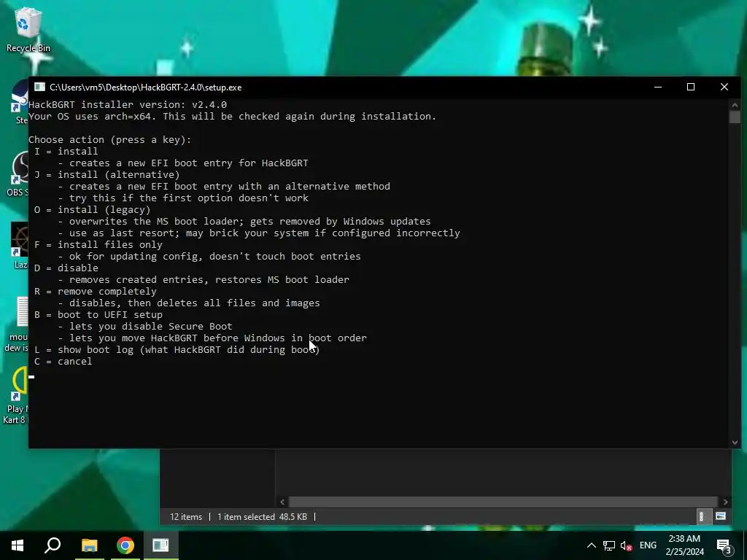The width and height of the screenshot is (747, 560).
Task: Launch Google Chrome from the taskbar
Action: coord(125,545)
